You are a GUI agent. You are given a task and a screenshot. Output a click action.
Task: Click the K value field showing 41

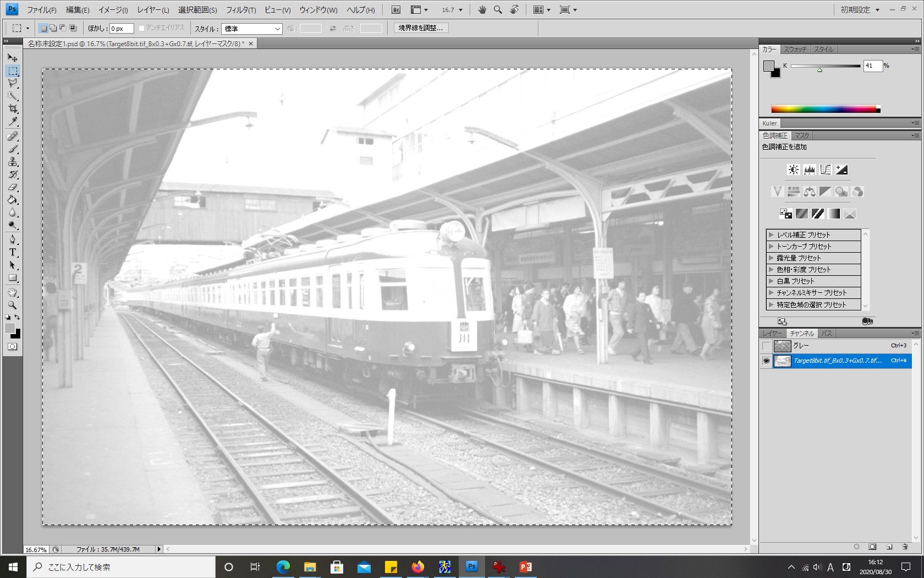(x=873, y=66)
